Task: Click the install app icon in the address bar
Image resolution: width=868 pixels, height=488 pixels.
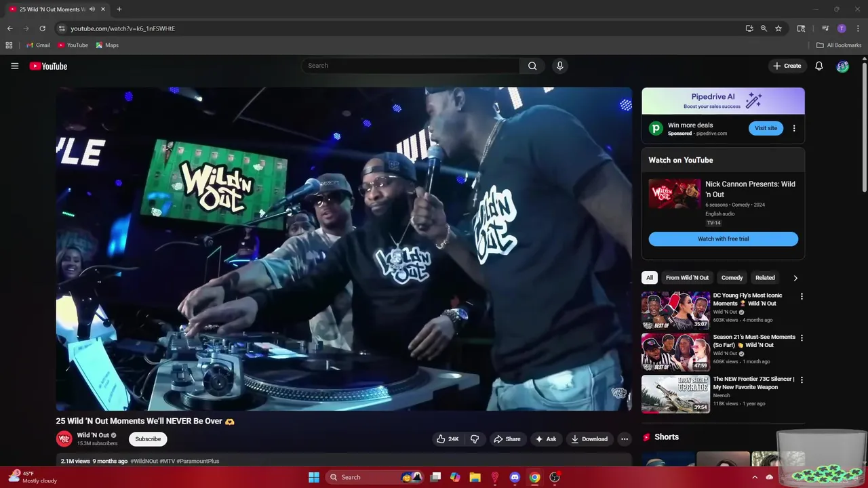Action: [749, 28]
